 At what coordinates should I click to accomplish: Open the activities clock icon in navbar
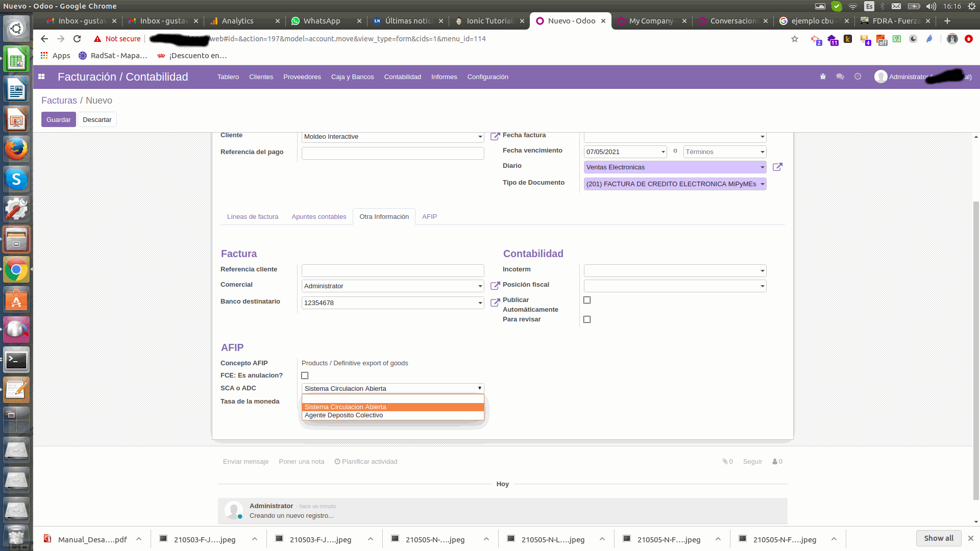857,77
